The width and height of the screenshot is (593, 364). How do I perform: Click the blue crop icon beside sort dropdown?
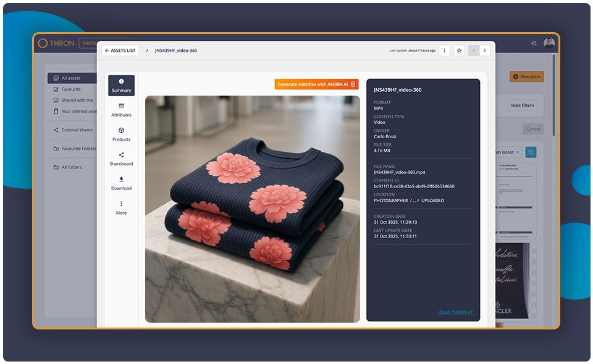[531, 152]
